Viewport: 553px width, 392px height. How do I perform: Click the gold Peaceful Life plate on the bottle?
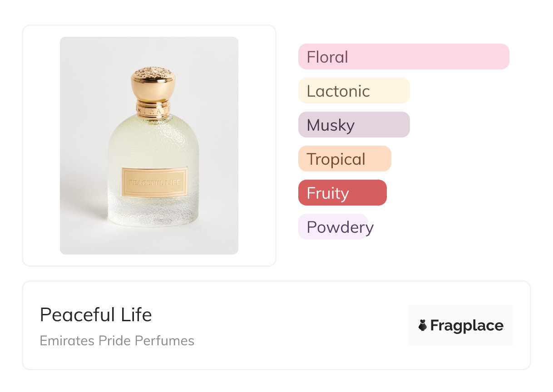154,182
